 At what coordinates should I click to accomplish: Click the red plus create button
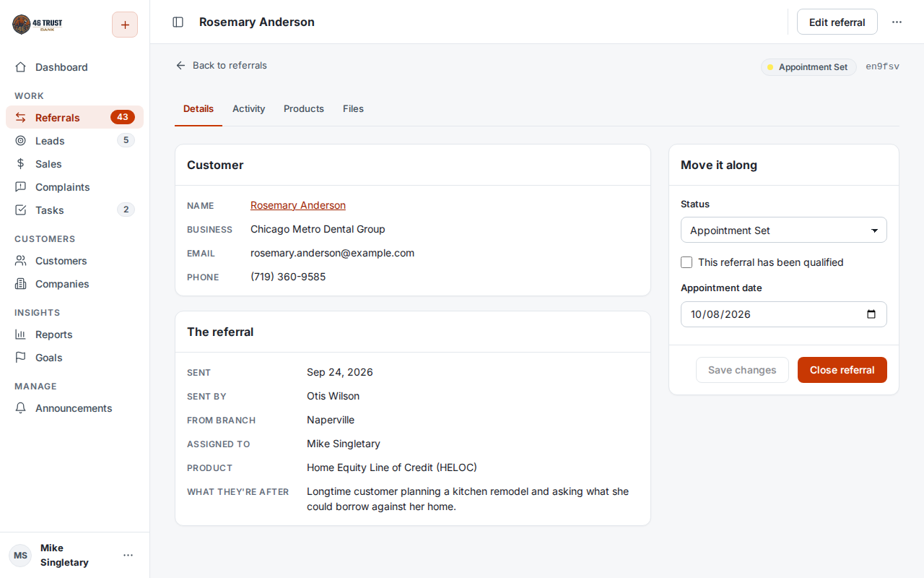click(x=125, y=25)
